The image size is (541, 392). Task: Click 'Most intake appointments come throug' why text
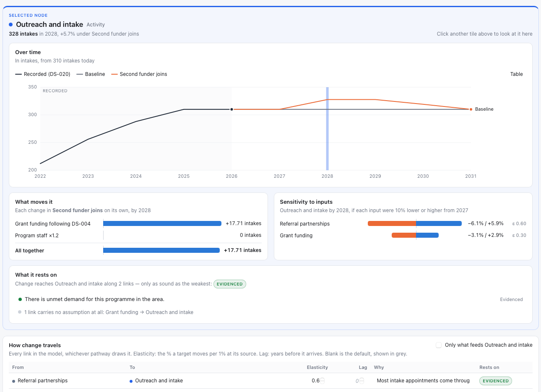(423, 381)
